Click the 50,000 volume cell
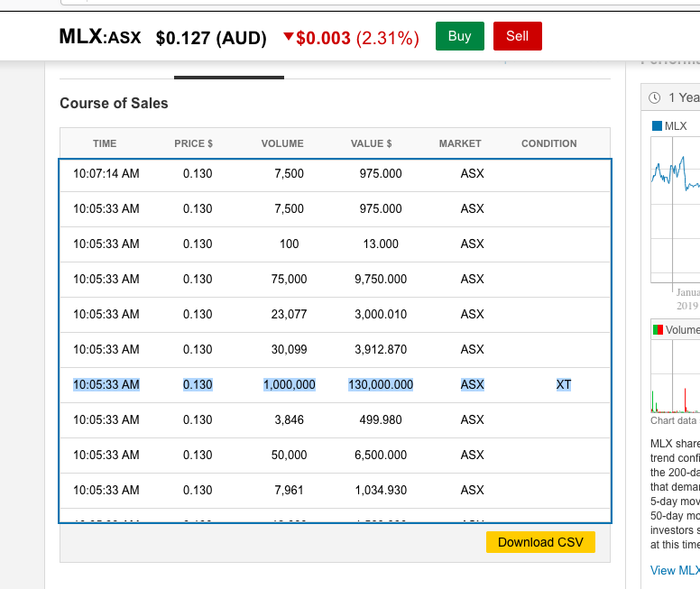This screenshot has height=589, width=700. [290, 455]
